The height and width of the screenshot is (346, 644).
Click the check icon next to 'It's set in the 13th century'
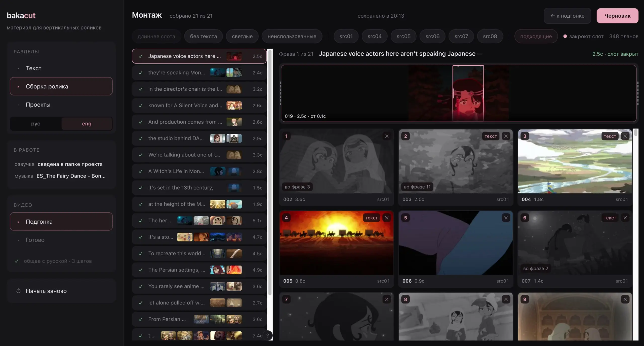click(x=141, y=188)
